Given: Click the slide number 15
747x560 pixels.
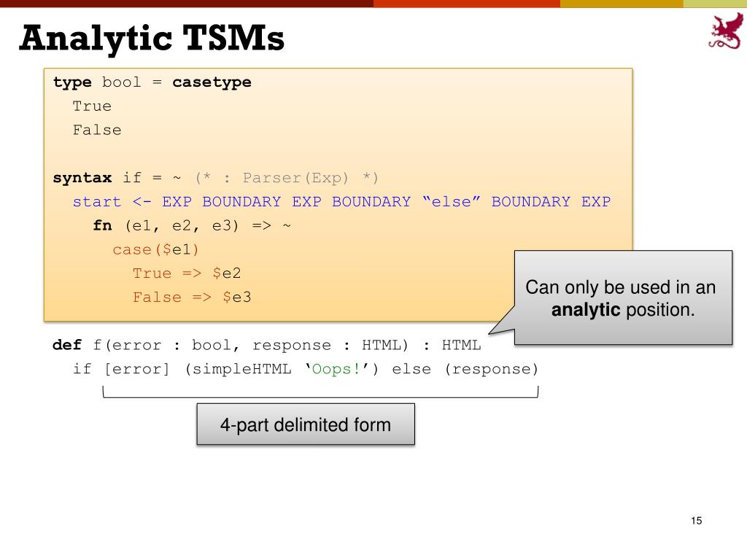Looking at the screenshot, I should click(696, 521).
